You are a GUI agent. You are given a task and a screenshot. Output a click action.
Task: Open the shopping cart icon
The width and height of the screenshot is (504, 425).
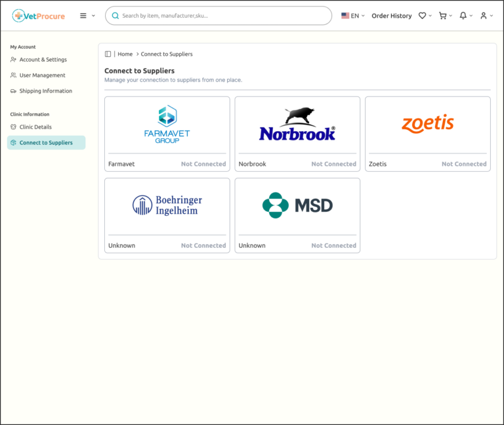click(x=442, y=16)
